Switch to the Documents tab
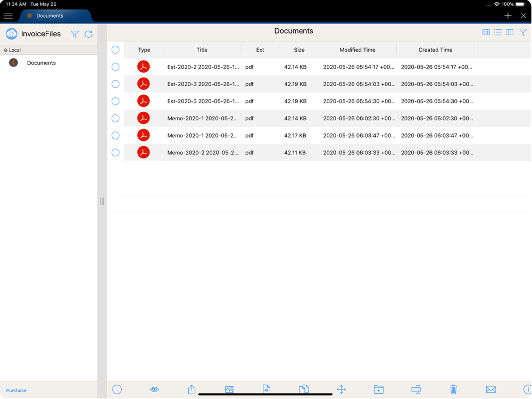Viewport: 532px width, 399px height. click(x=49, y=15)
